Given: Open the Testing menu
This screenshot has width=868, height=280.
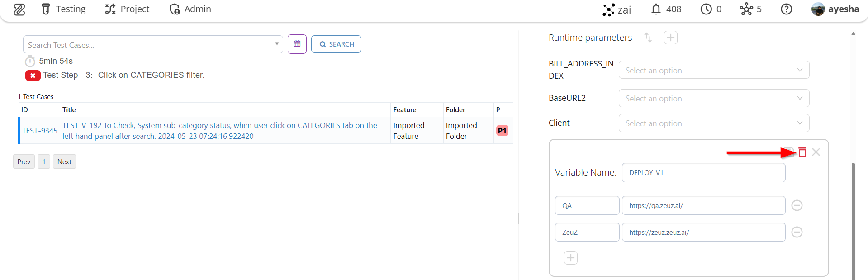Looking at the screenshot, I should click(x=64, y=9).
